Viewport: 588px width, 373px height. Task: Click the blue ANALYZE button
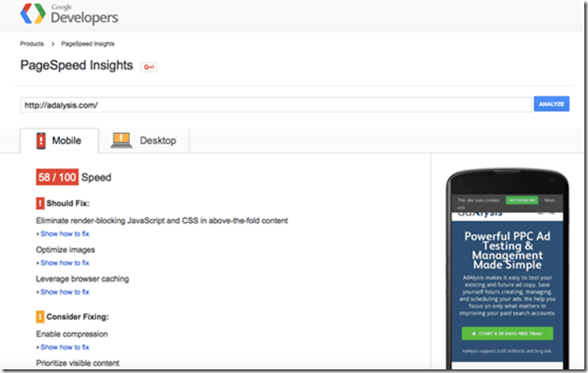[551, 104]
